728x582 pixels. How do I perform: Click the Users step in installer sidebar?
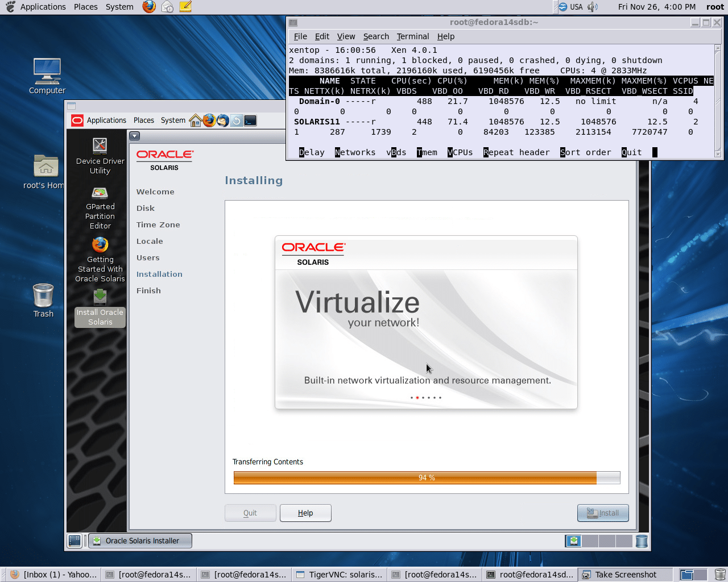[x=148, y=258]
